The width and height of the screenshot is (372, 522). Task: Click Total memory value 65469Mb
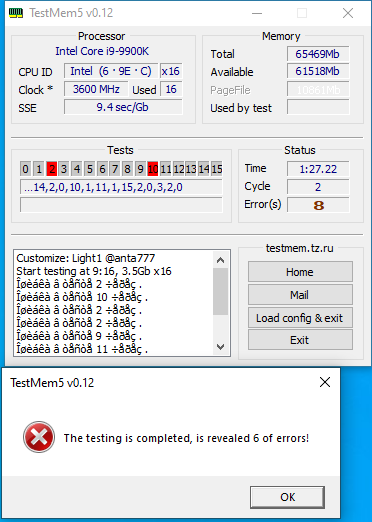318,54
